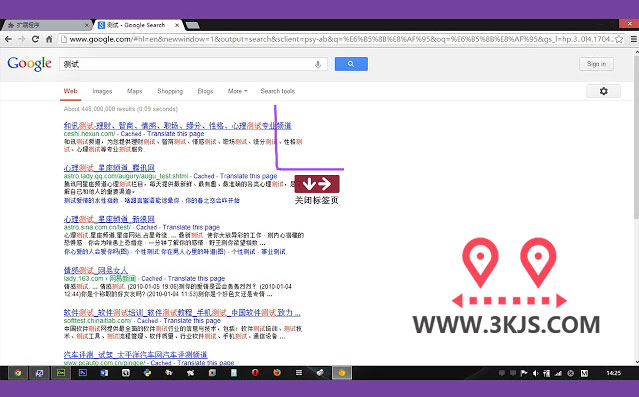Open Search tools

point(278,91)
